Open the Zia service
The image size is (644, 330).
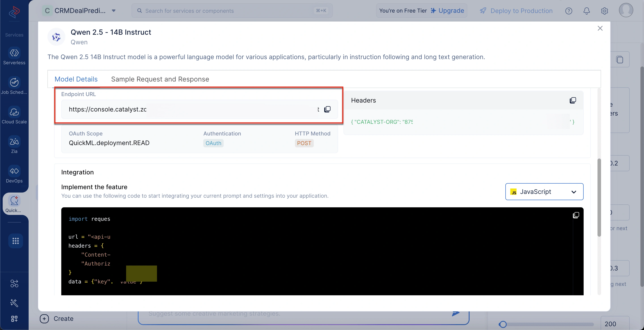[x=14, y=145]
